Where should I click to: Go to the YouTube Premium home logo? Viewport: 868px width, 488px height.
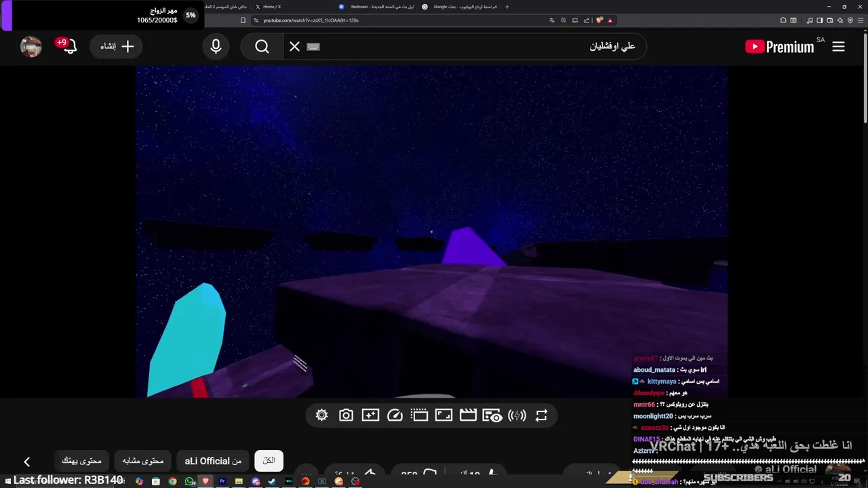point(779,47)
